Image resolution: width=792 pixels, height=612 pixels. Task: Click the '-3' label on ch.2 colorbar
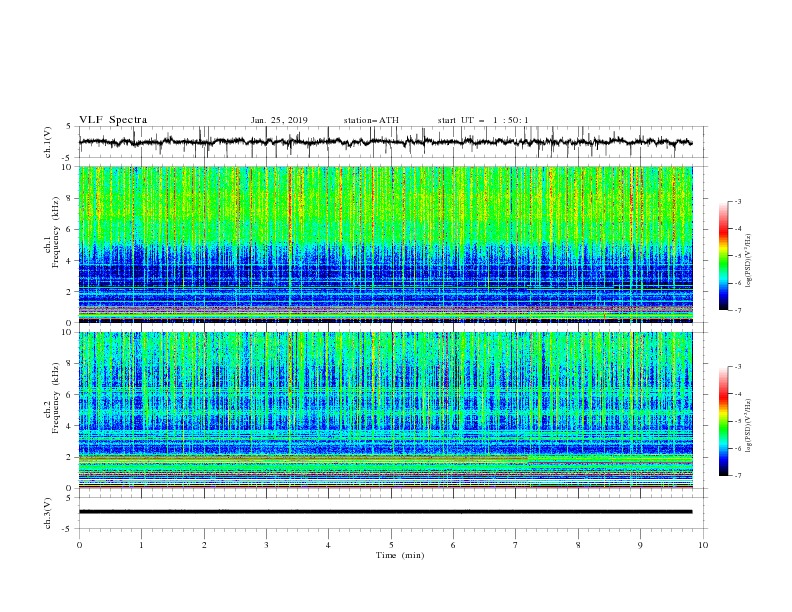pos(737,367)
